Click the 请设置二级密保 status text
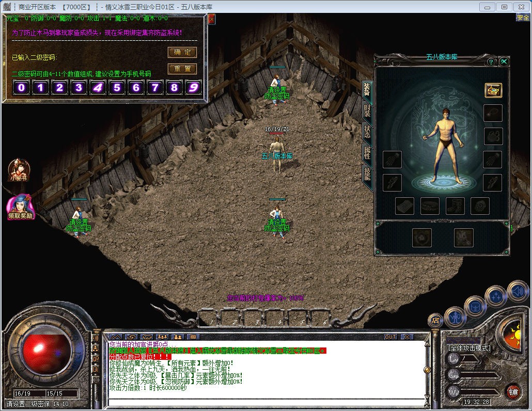 28,404
